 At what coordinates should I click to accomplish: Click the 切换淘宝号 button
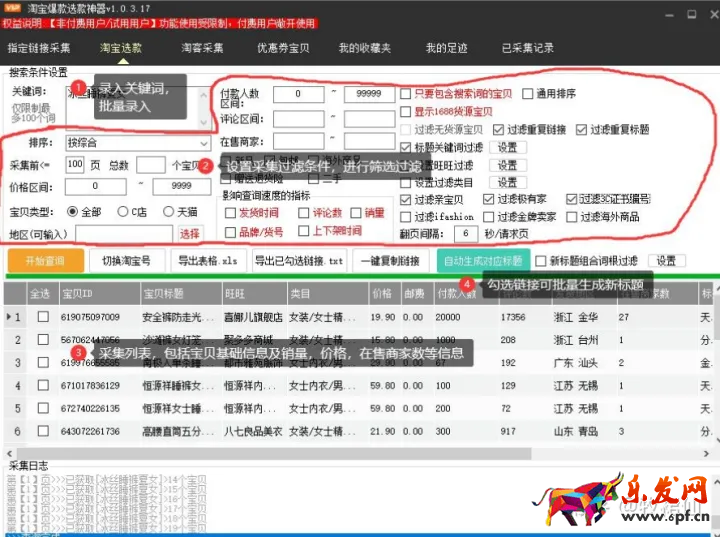[x=126, y=261]
